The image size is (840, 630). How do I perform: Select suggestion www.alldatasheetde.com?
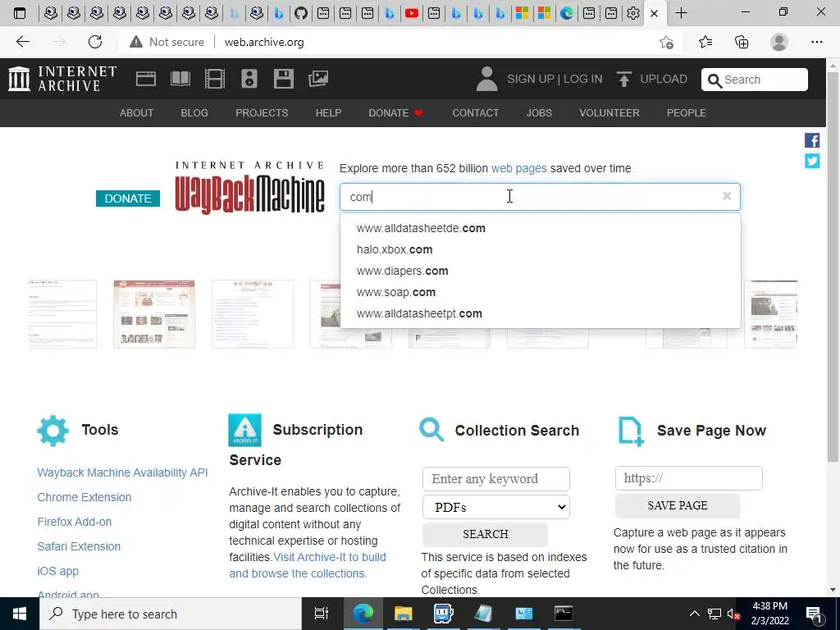pos(541,228)
